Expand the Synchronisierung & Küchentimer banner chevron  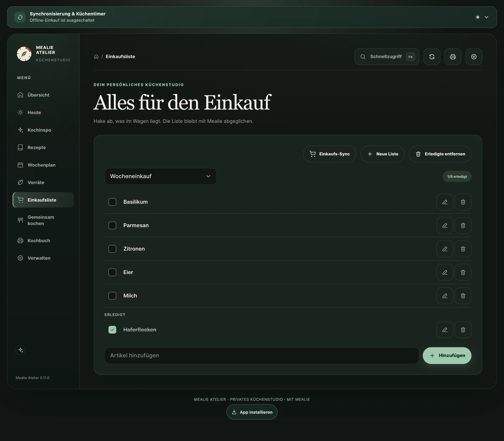click(486, 17)
